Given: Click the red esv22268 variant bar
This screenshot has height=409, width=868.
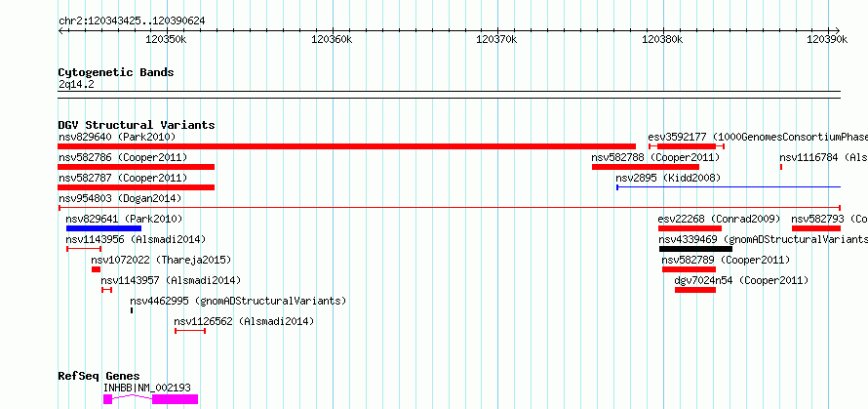Looking at the screenshot, I should pyautogui.click(x=690, y=228).
